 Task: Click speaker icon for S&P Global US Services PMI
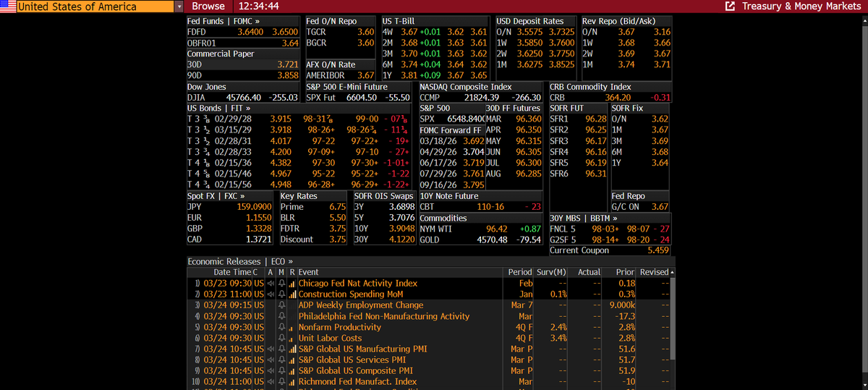click(x=271, y=360)
